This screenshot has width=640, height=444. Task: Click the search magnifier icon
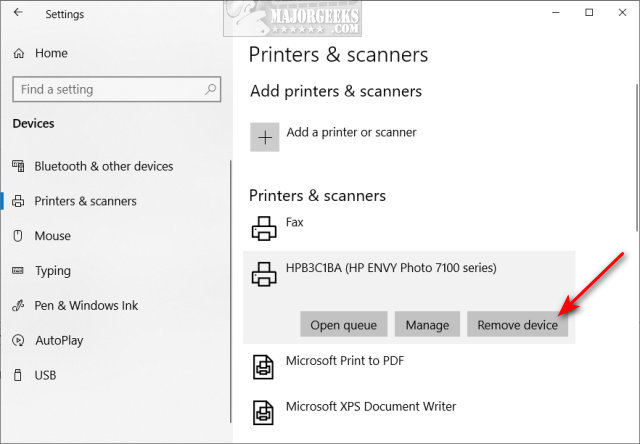point(210,89)
